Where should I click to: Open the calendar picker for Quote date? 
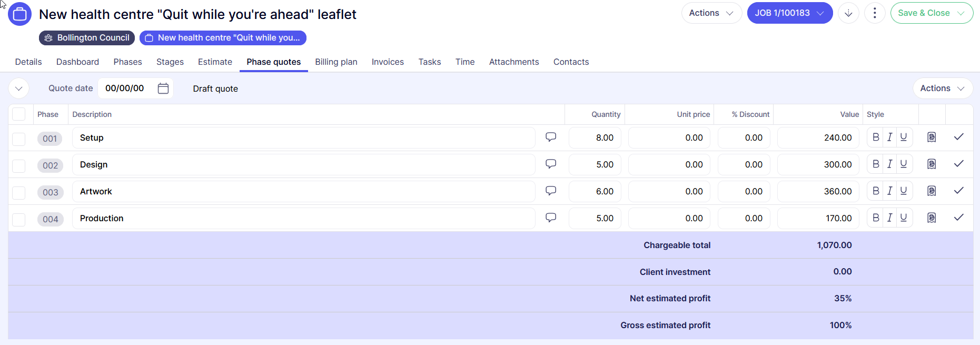163,88
